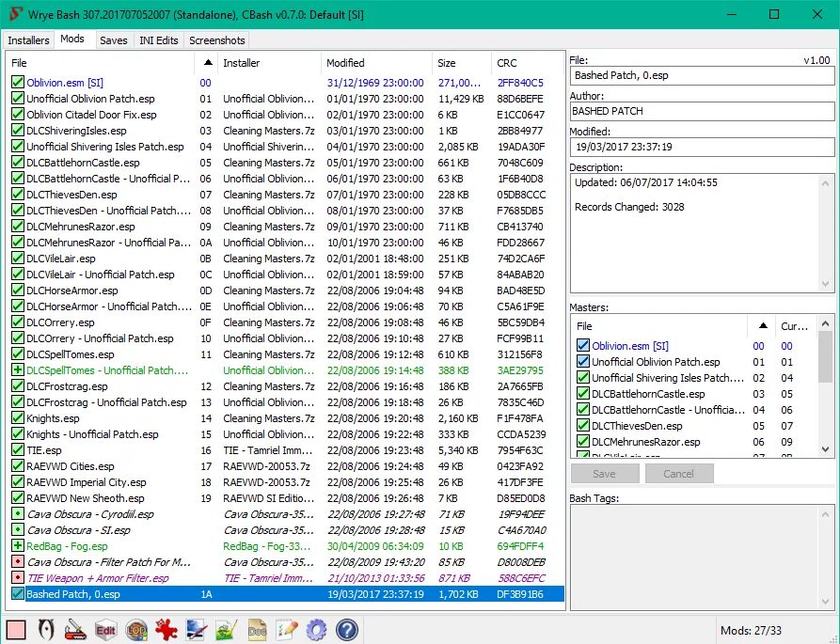This screenshot has height=644, width=840.
Task: Click the Save button under Masters
Action: click(604, 474)
